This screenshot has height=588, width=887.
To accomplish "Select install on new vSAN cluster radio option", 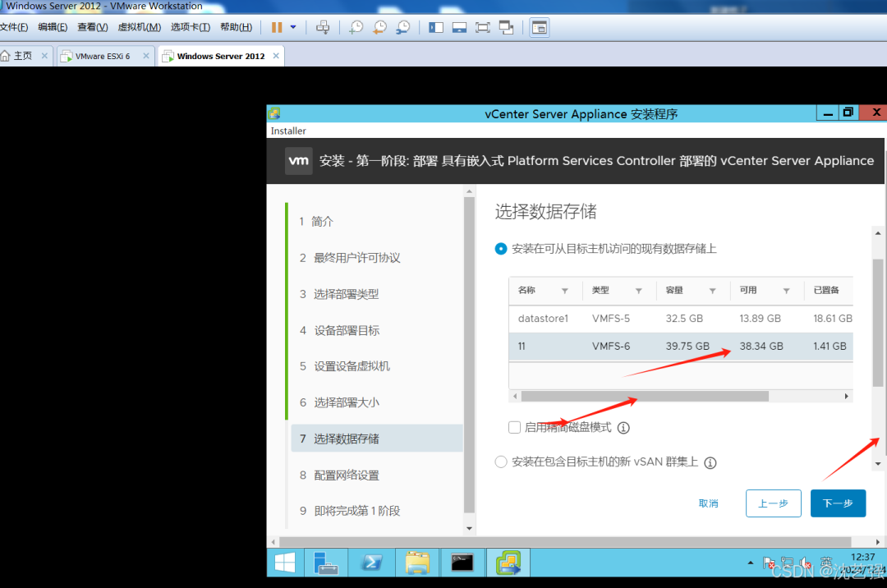I will 501,462.
